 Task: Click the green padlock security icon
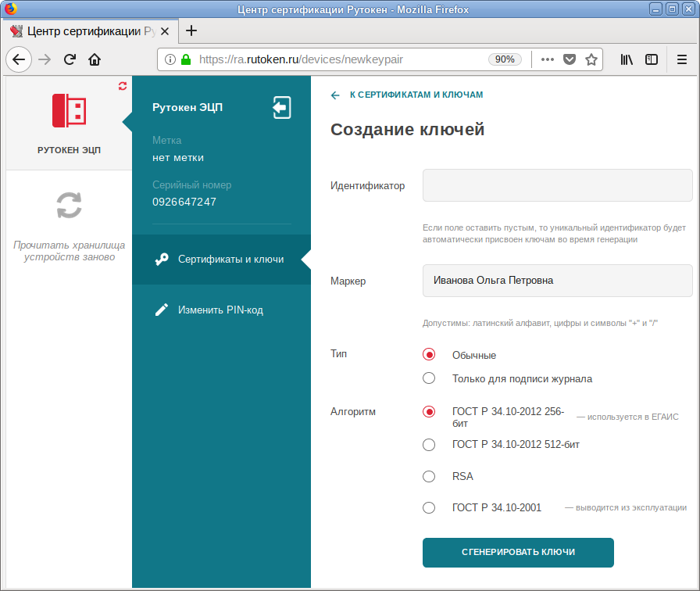click(186, 59)
